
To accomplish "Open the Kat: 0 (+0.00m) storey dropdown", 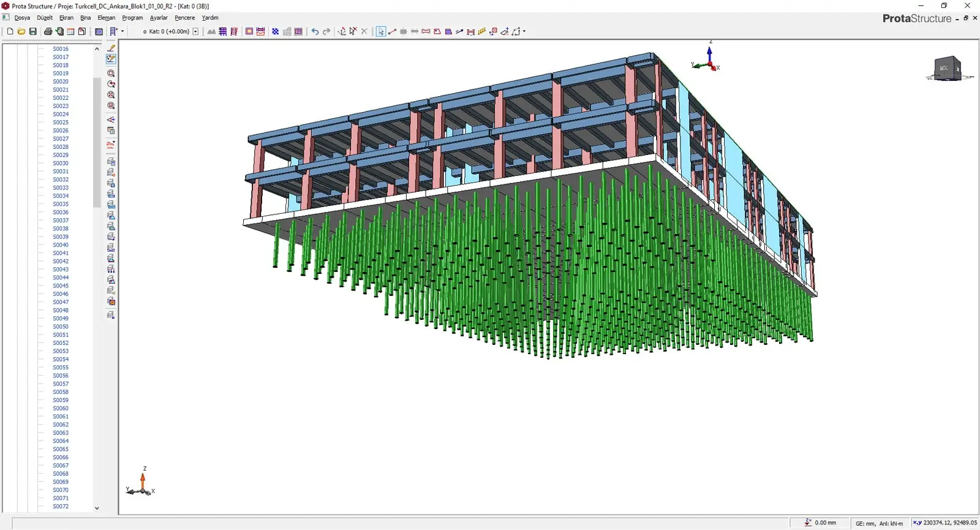I will coord(196,31).
